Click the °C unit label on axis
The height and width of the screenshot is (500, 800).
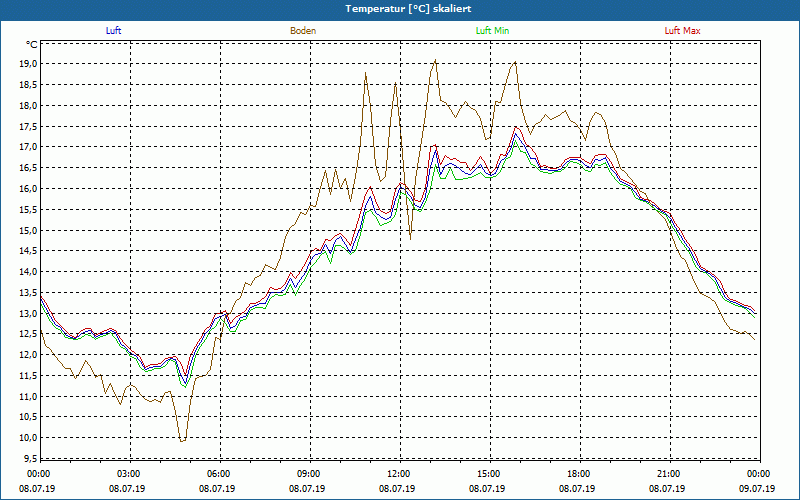32,45
